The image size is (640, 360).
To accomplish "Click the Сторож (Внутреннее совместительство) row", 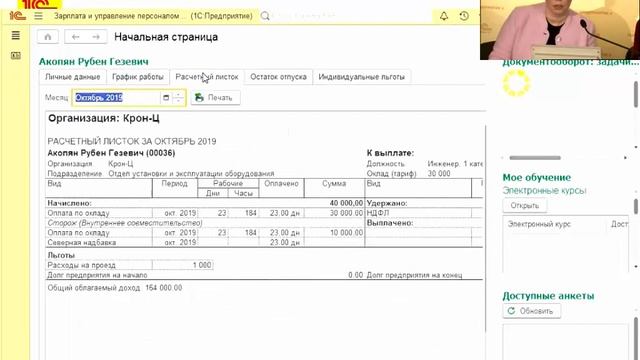I will pos(205,223).
